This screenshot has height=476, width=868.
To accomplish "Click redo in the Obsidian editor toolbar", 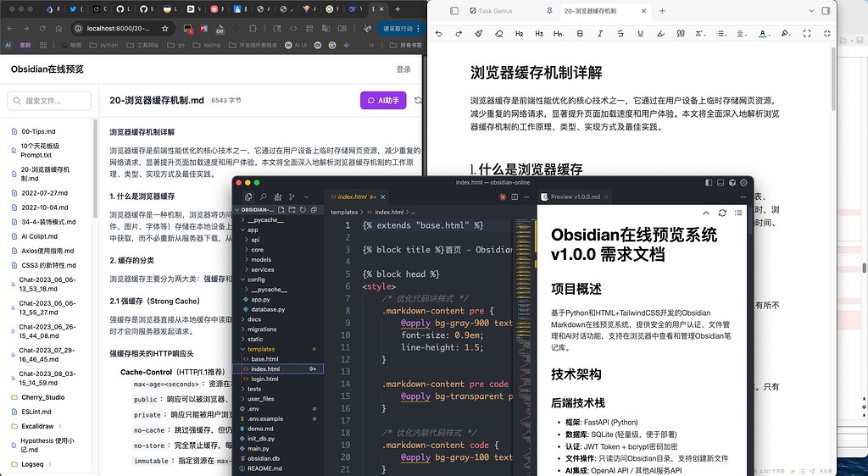I will pyautogui.click(x=459, y=34).
